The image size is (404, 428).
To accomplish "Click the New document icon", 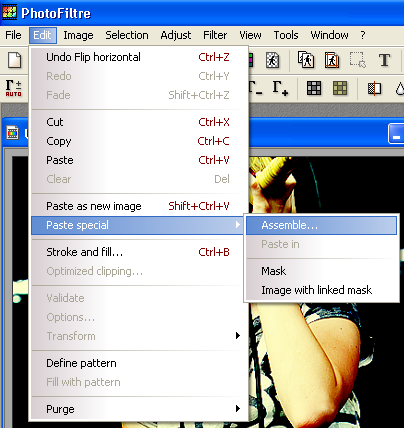I will 14,60.
